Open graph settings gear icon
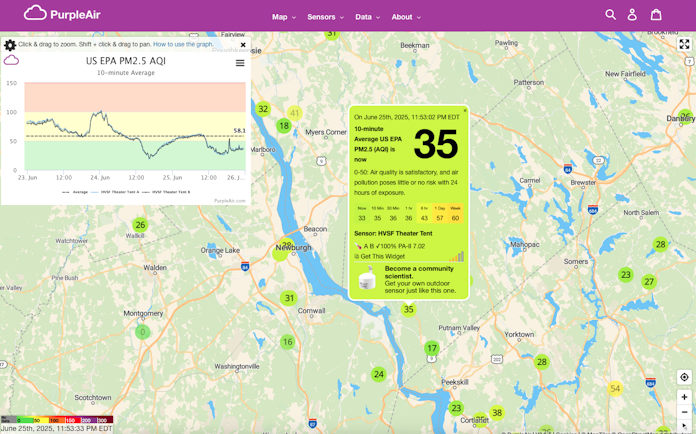This screenshot has height=434, width=696. click(x=10, y=45)
